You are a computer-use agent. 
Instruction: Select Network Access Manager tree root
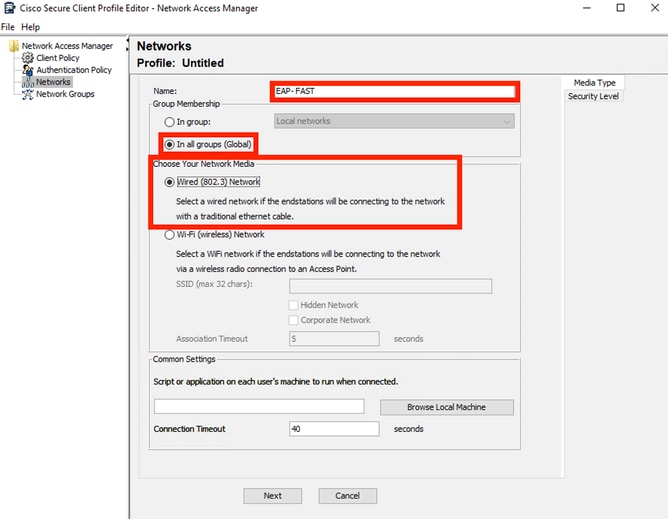[67, 46]
